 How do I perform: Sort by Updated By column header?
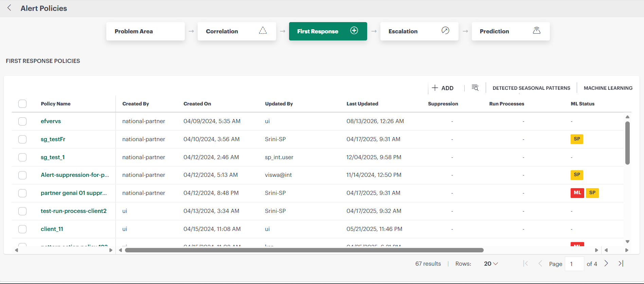click(279, 104)
